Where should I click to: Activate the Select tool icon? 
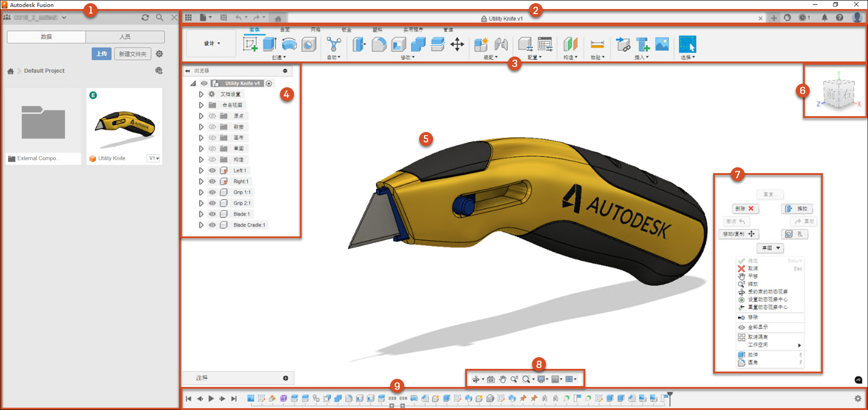pyautogui.click(x=687, y=44)
